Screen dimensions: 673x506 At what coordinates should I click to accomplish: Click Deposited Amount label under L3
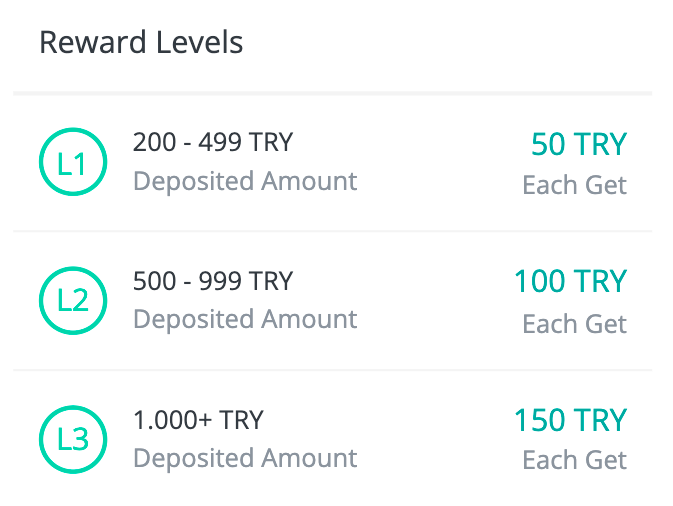point(245,458)
